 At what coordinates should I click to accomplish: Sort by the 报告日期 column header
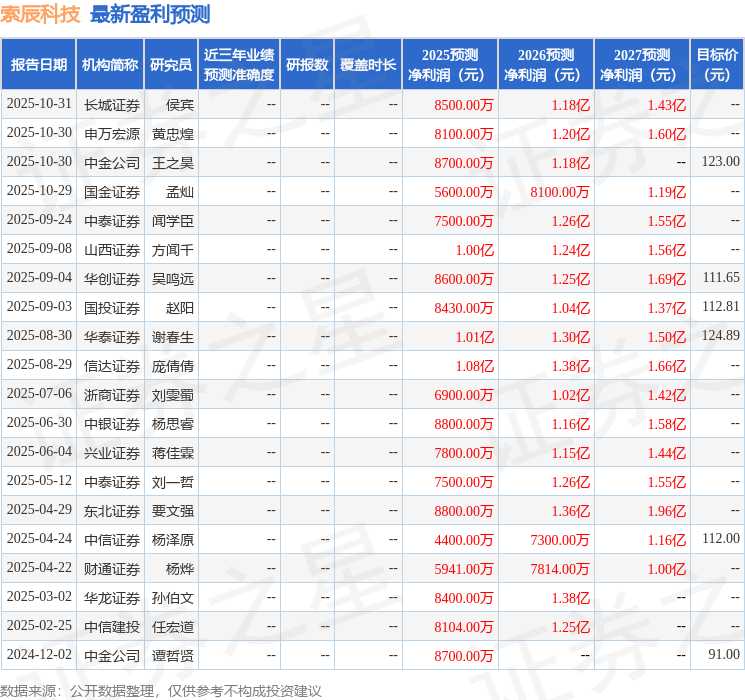[x=39, y=65]
